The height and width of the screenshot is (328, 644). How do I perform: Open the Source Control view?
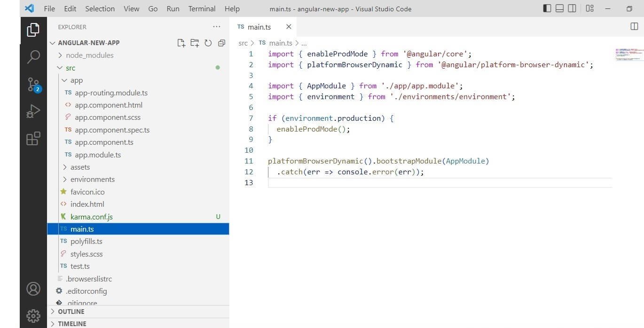[x=33, y=84]
